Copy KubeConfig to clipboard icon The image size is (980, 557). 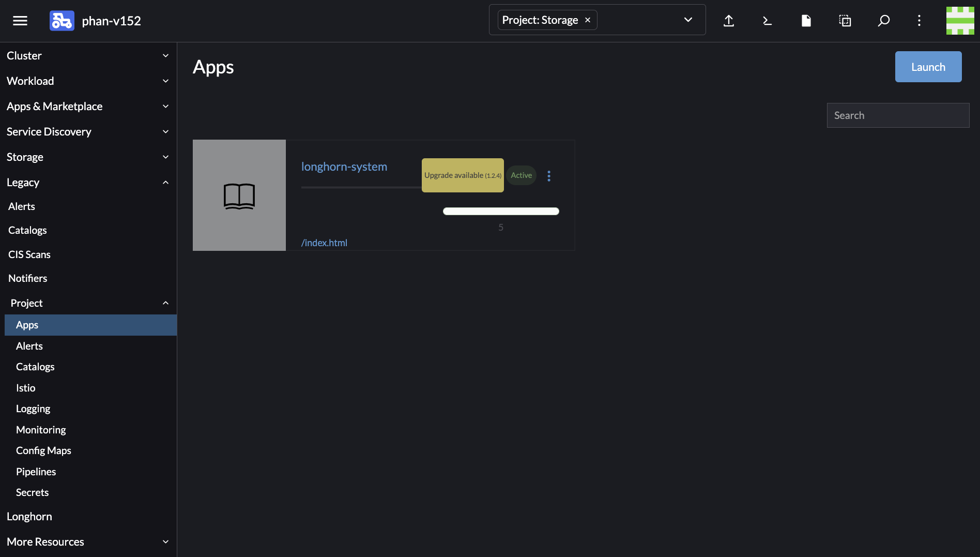point(845,21)
